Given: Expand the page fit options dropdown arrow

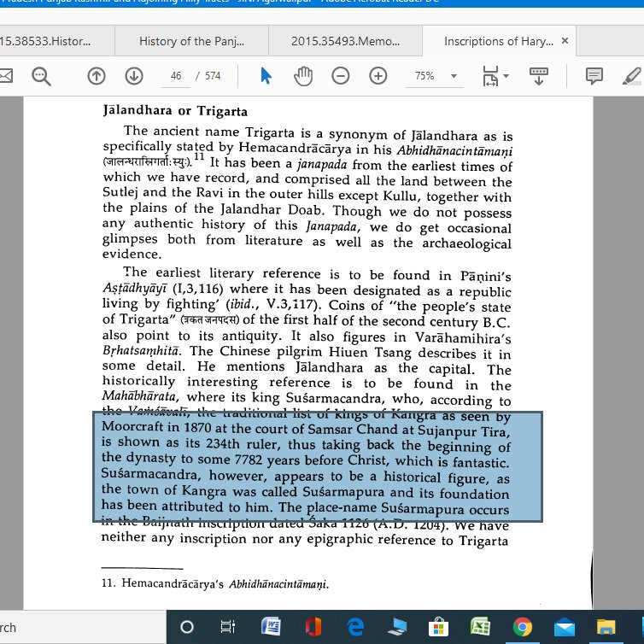Looking at the screenshot, I should click(506, 76).
